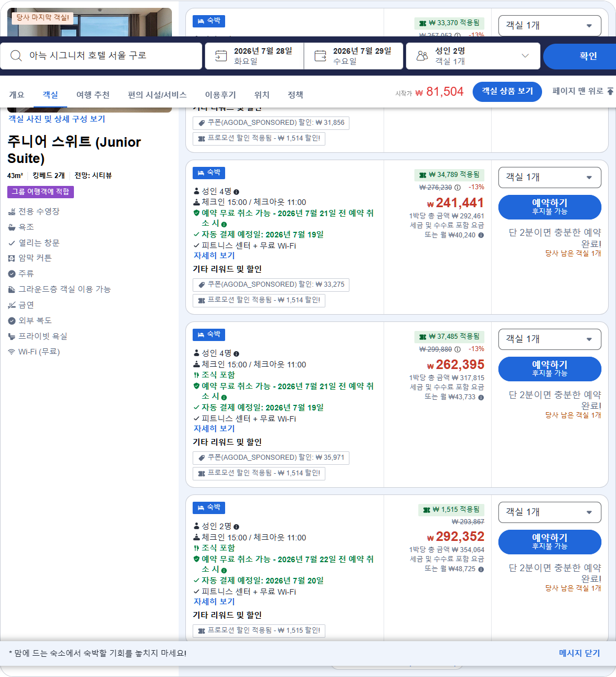Click cancellation info icon in 262,395 offer

[x=224, y=397]
